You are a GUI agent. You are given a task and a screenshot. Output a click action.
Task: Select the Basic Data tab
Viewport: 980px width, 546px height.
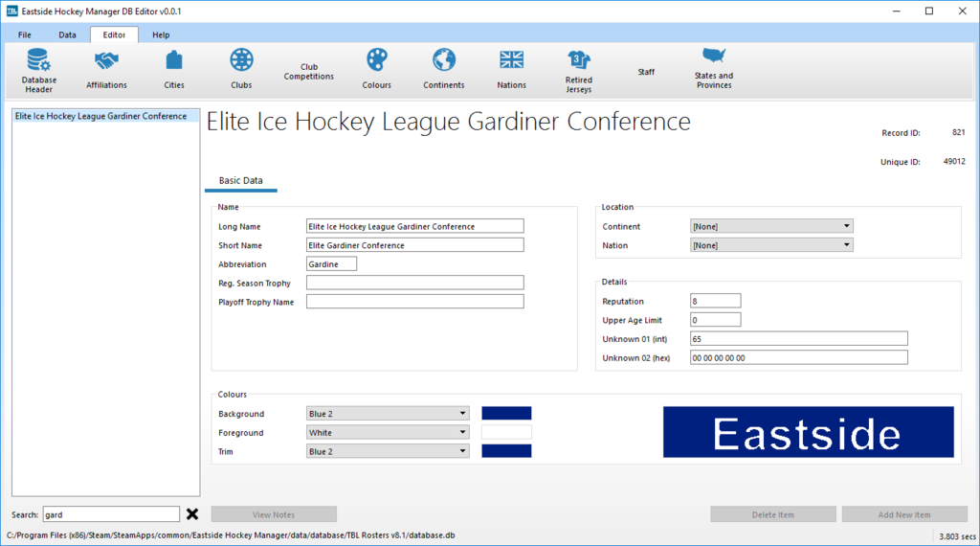(x=240, y=181)
